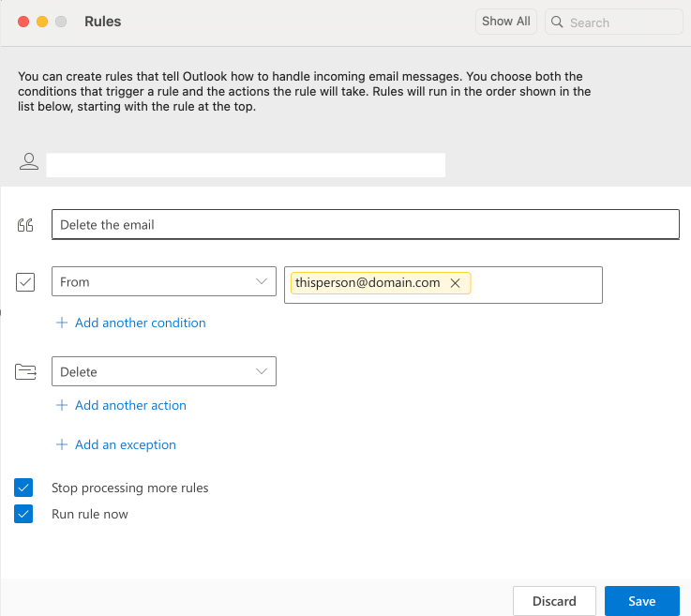Click the magnifying glass search icon
Viewport: 691px width, 616px height.
coord(557,23)
